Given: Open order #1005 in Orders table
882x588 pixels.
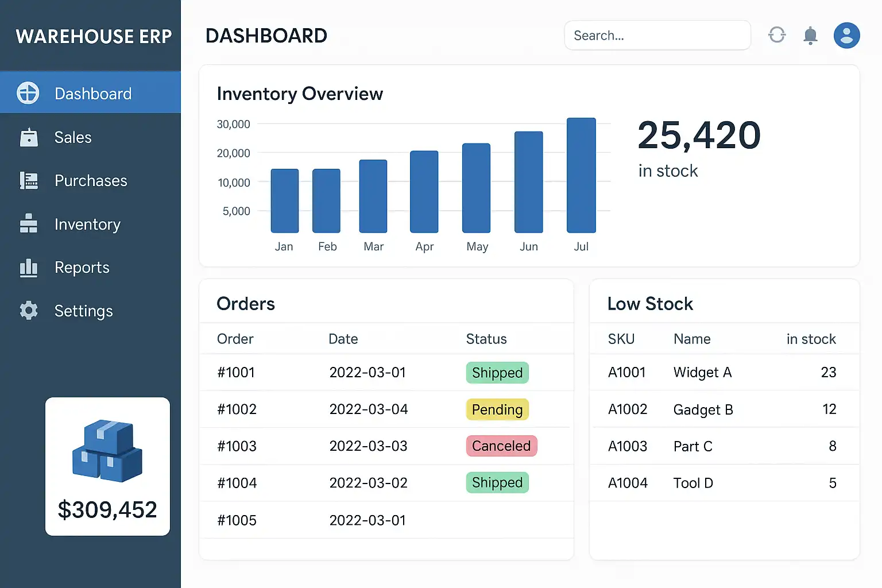Looking at the screenshot, I should point(237,520).
